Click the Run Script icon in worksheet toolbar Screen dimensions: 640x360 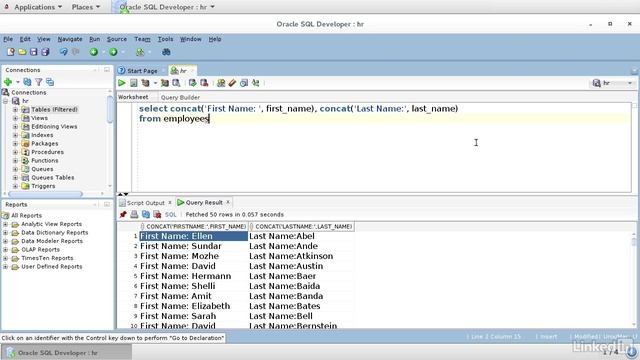pos(133,83)
